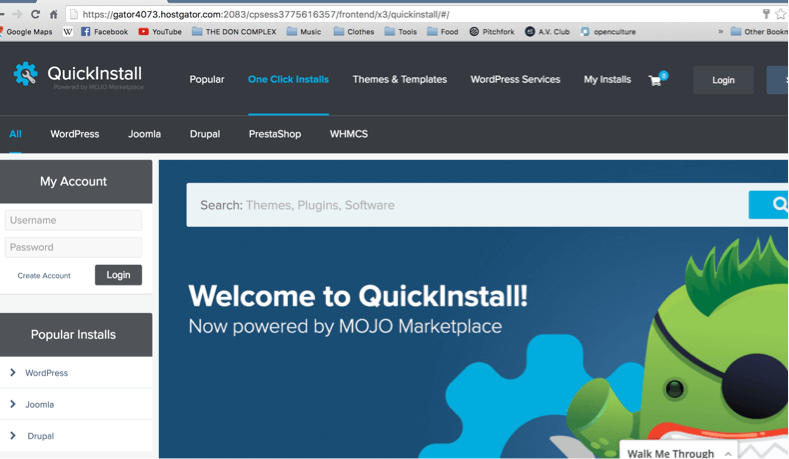Expand the WordPress popular install row
The height and width of the screenshot is (459, 789).
tap(76, 372)
